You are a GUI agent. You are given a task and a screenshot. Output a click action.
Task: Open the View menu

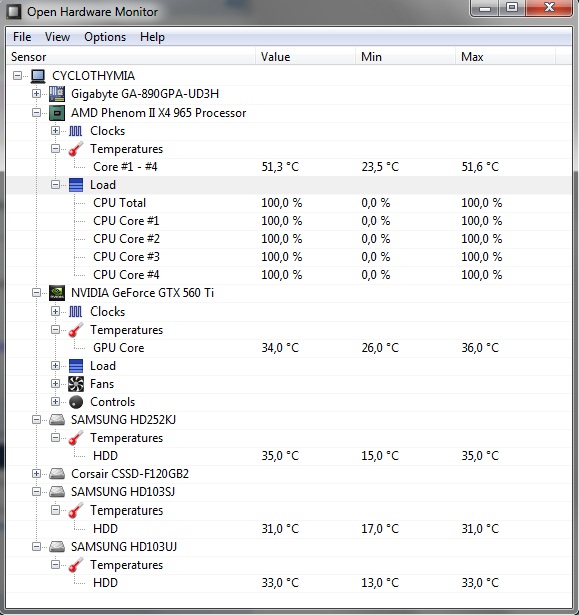57,37
